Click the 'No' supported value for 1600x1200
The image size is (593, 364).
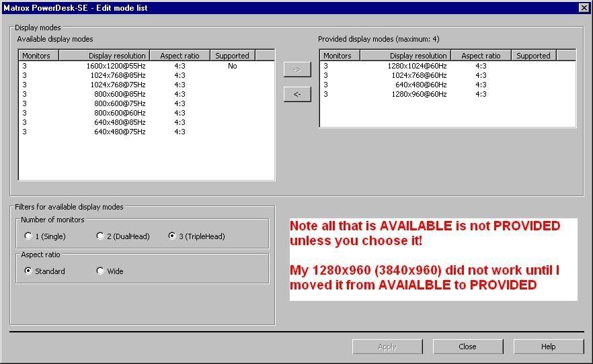232,66
